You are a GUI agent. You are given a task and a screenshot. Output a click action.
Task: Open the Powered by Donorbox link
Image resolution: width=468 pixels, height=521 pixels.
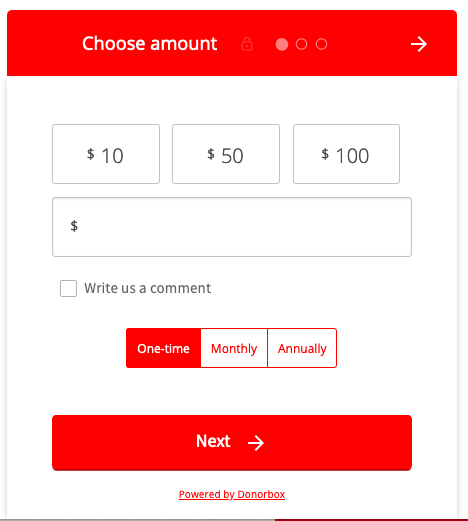pos(232,494)
